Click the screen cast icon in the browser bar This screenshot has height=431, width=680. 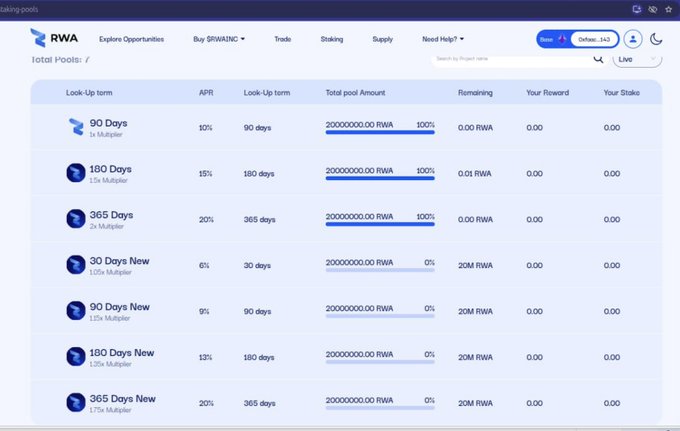click(637, 9)
